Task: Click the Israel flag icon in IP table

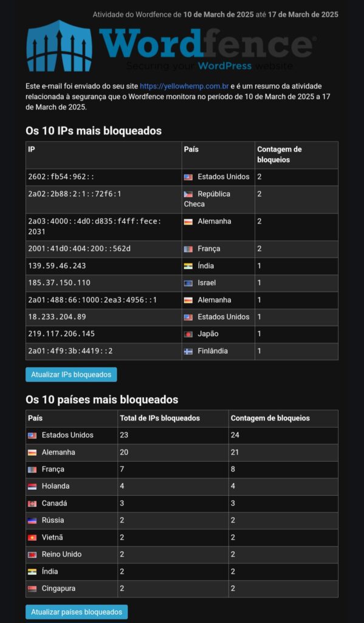Action: click(188, 284)
